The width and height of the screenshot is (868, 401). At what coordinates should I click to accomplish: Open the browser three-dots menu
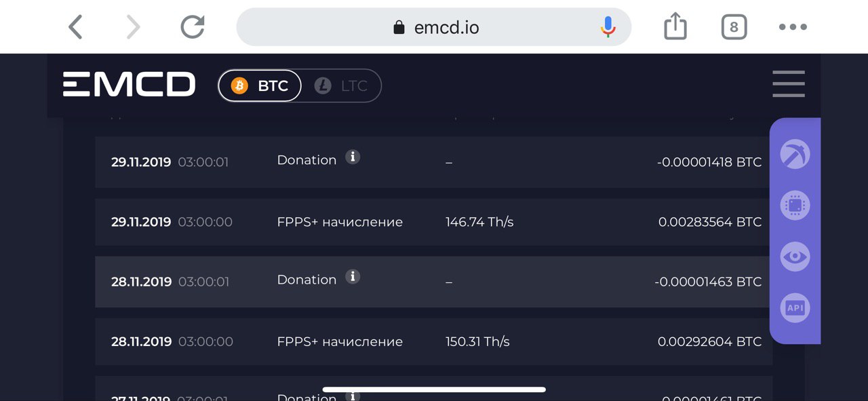pos(793,27)
